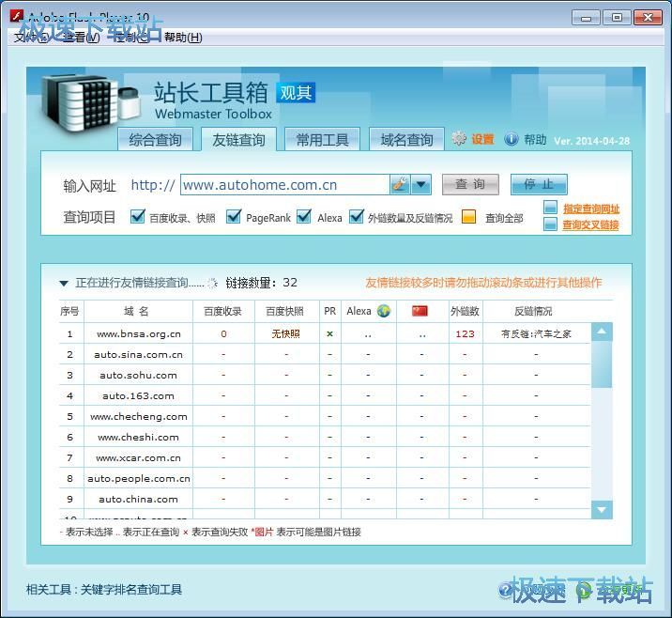Click the 指定查询网址 icon

click(x=551, y=209)
